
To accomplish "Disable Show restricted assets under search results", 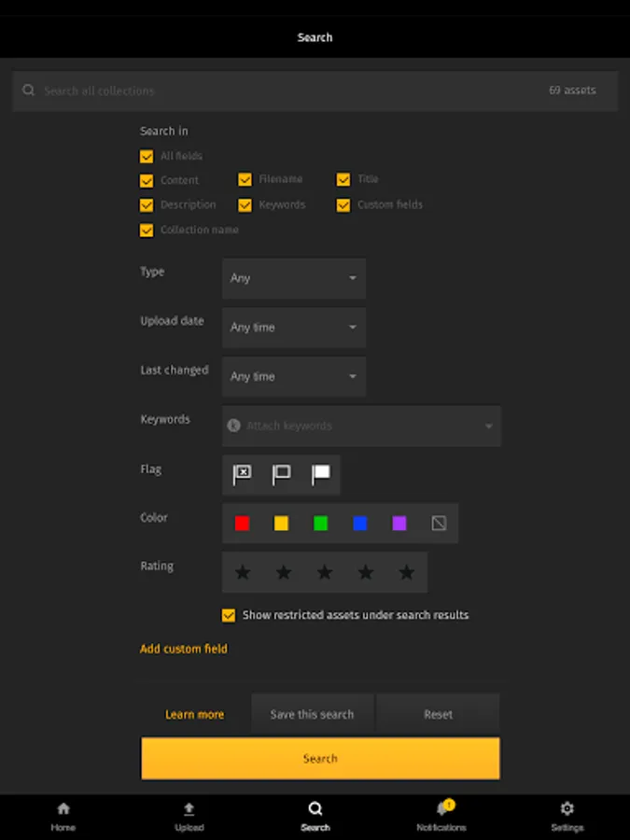I will tap(229, 615).
